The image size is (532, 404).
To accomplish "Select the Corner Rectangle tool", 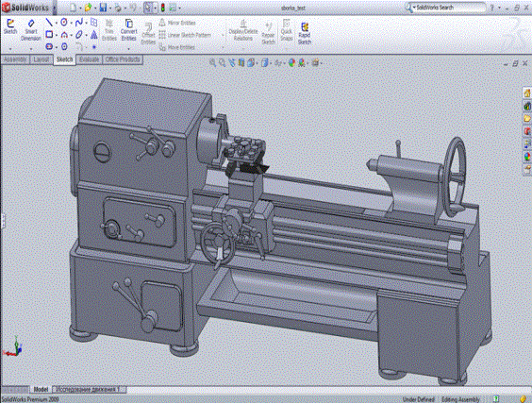I will [x=49, y=34].
